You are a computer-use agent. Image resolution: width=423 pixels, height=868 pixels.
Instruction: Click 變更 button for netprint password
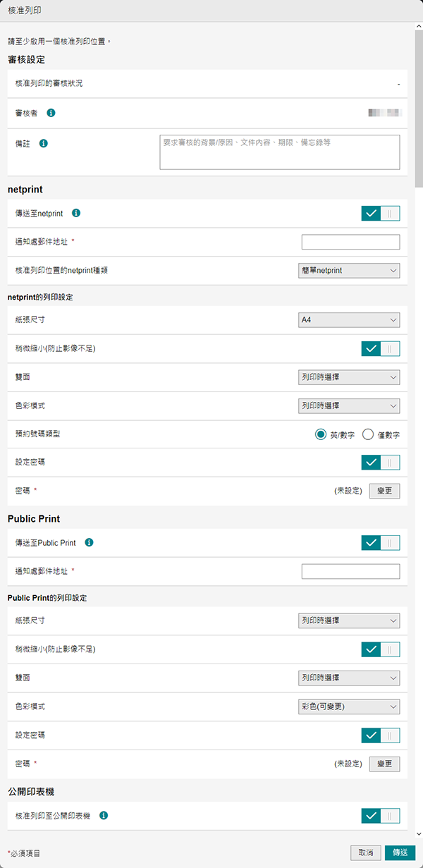click(x=384, y=491)
